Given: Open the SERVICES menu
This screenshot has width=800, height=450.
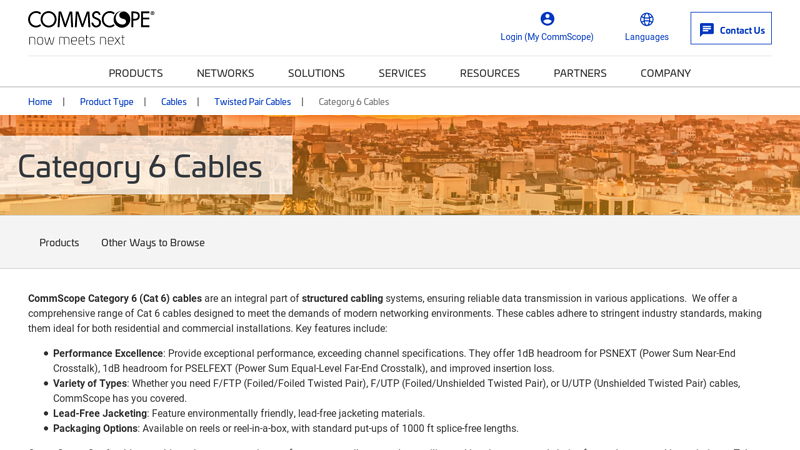Looking at the screenshot, I should coord(402,73).
